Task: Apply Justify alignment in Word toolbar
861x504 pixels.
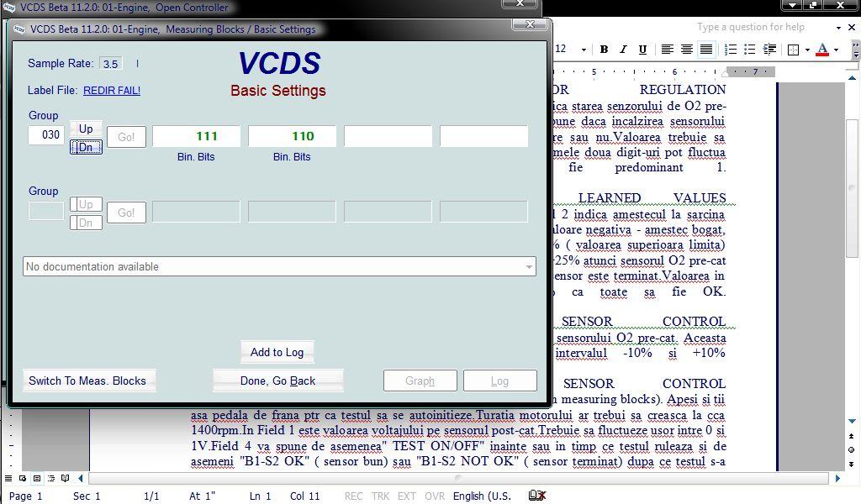Action: pos(706,50)
